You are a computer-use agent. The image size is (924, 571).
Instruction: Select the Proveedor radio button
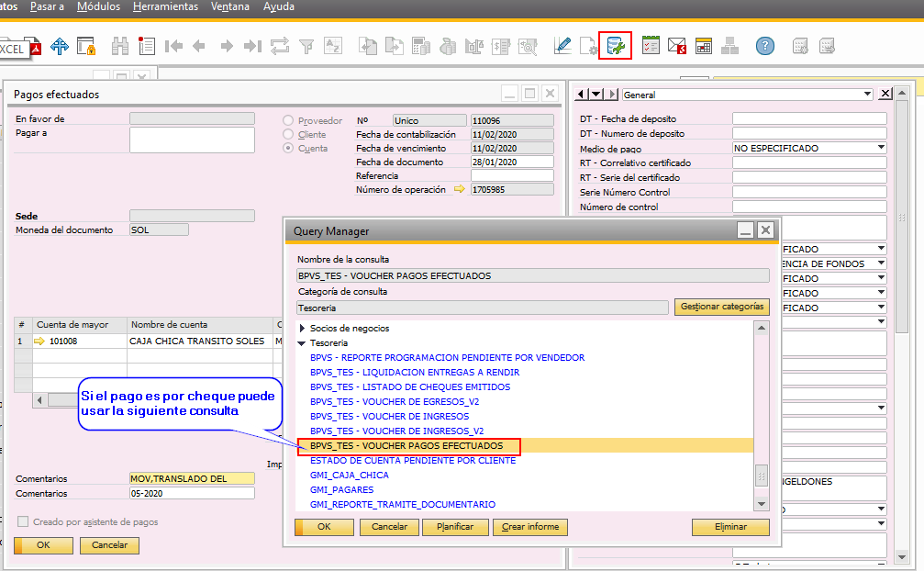coord(288,120)
